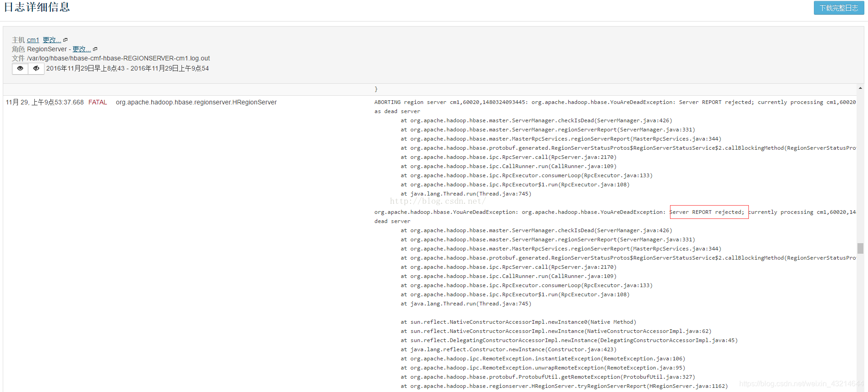
Task: Click NativeConstructorAccessorImpl.newInstance0(Native Method) line
Action: click(x=518, y=322)
